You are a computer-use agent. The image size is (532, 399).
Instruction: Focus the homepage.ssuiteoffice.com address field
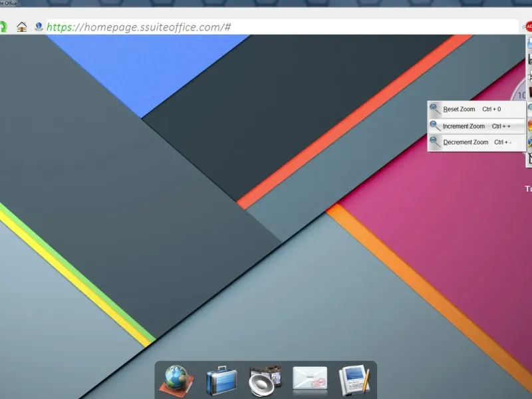282,27
